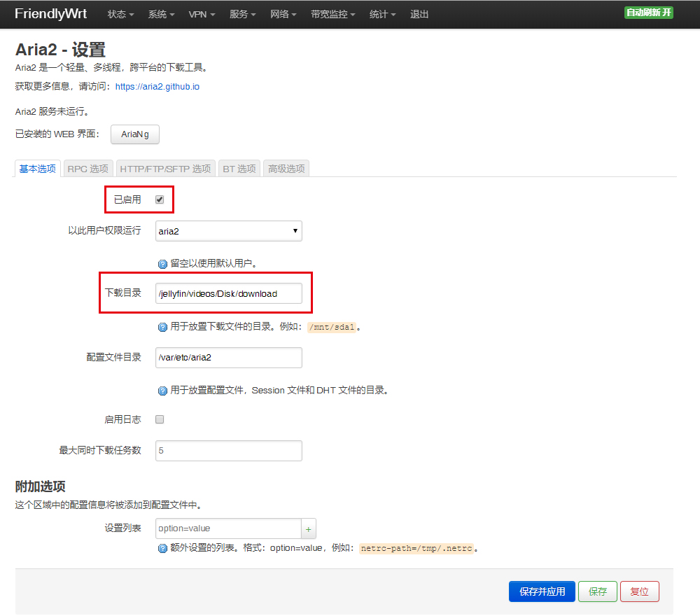Click the 复位 button
Viewport: 700px width, 616px height.
pyautogui.click(x=639, y=591)
